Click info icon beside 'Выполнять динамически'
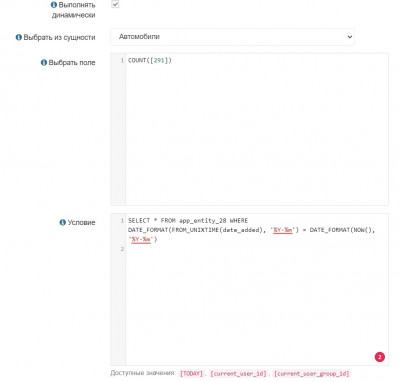This screenshot has width=400, height=382. click(54, 5)
